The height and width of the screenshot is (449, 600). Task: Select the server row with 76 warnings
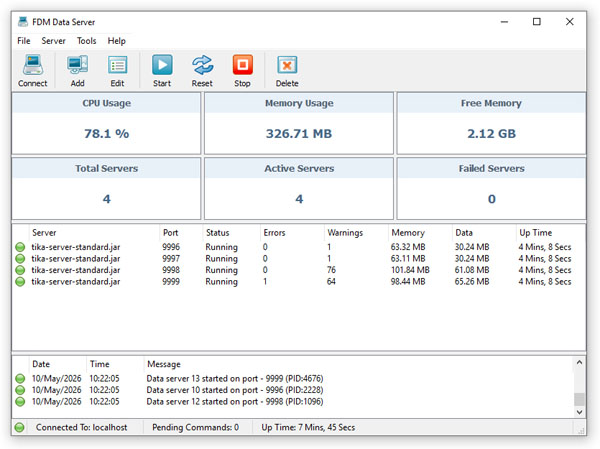298,270
